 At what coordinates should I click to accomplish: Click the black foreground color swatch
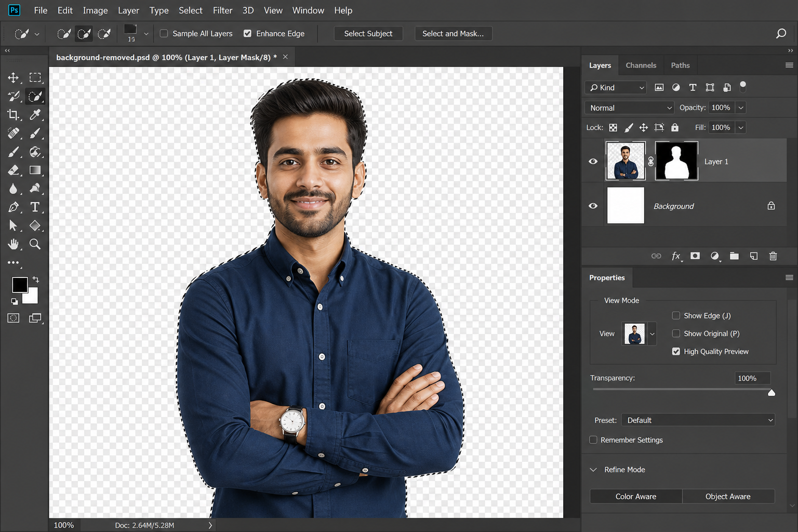[x=20, y=285]
